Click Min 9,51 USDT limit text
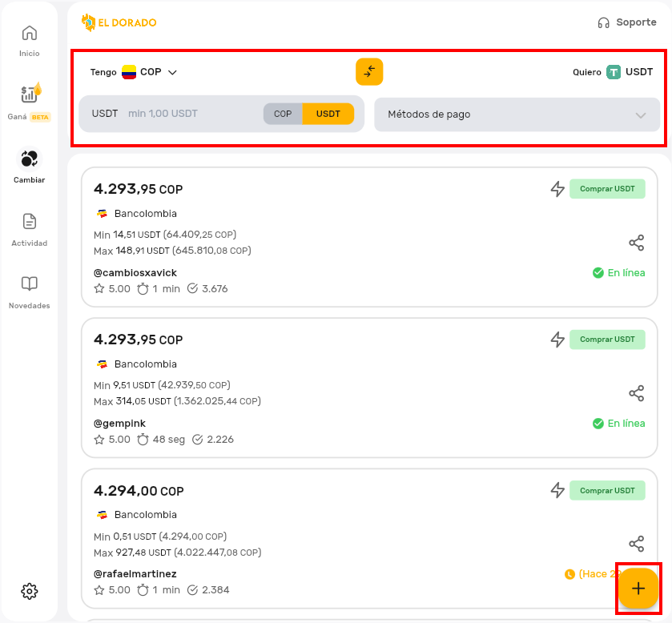The width and height of the screenshot is (672, 623). click(162, 385)
